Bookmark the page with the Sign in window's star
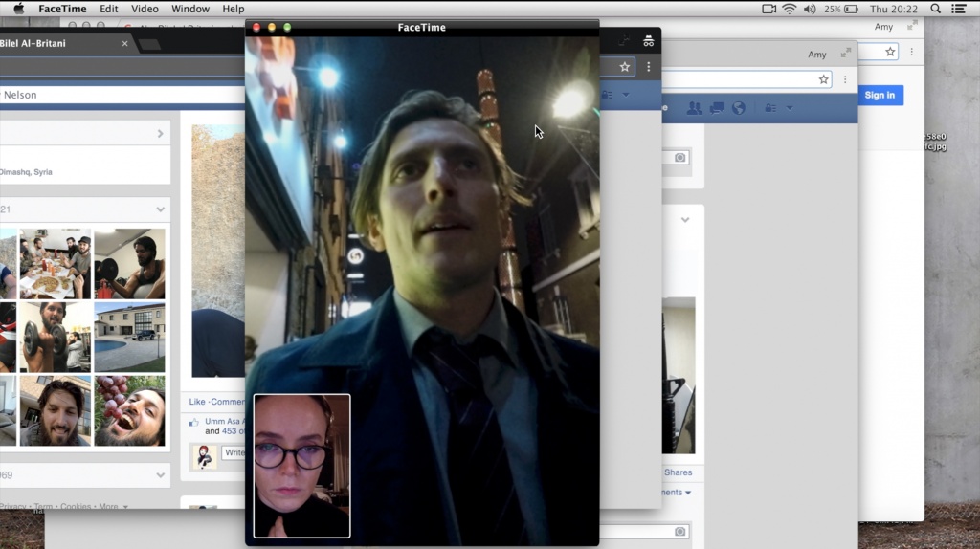The width and height of the screenshot is (980, 549). [890, 52]
